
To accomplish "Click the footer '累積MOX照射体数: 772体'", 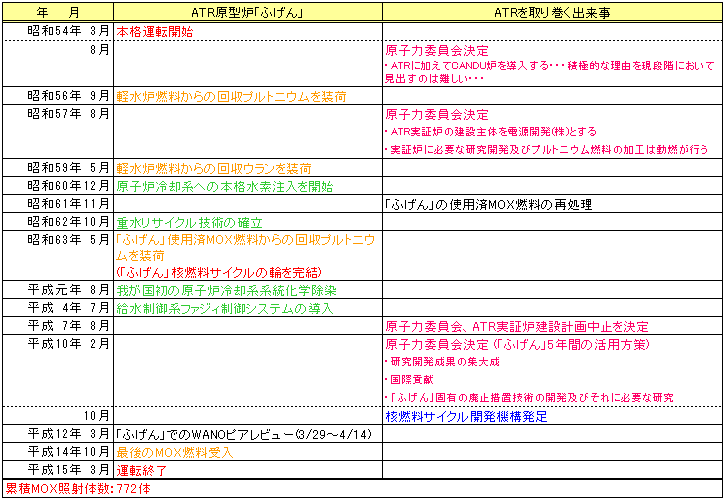I will click(x=78, y=489).
